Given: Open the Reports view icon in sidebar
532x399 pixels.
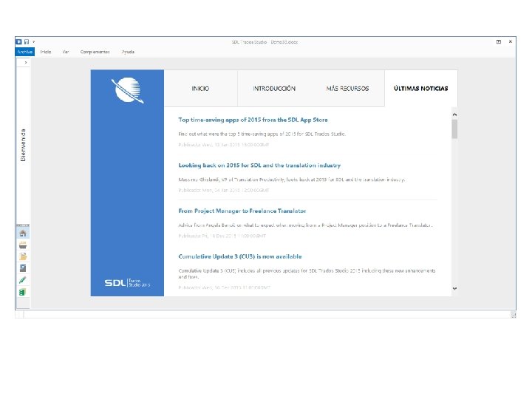Looking at the screenshot, I should (23, 268).
